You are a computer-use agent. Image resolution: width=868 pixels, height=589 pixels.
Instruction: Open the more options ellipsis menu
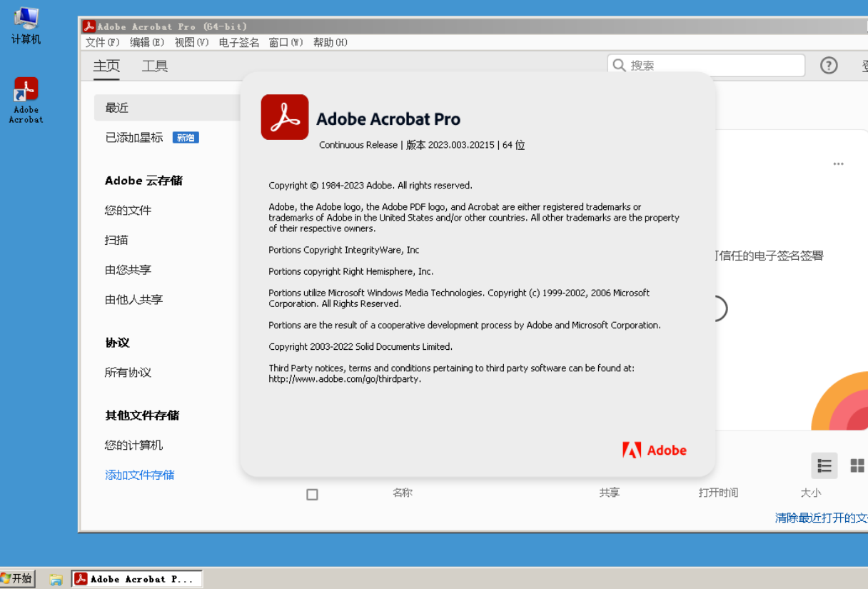pos(839,164)
